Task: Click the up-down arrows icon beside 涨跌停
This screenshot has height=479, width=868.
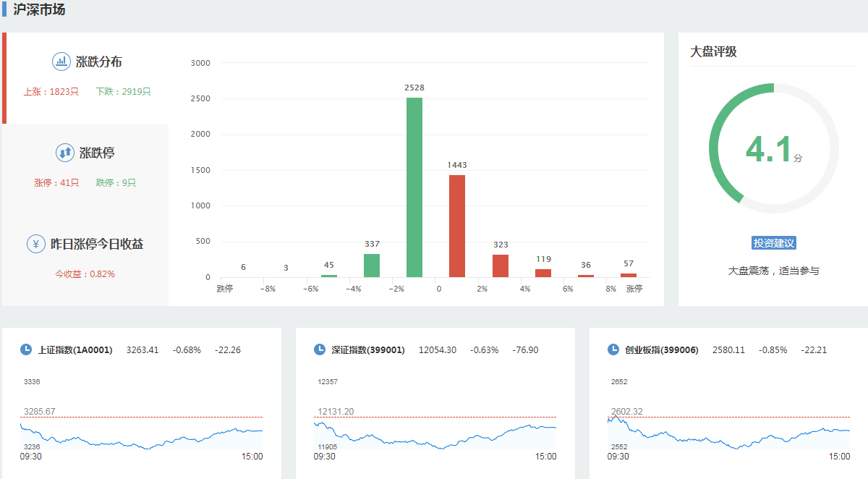Action: point(65,153)
